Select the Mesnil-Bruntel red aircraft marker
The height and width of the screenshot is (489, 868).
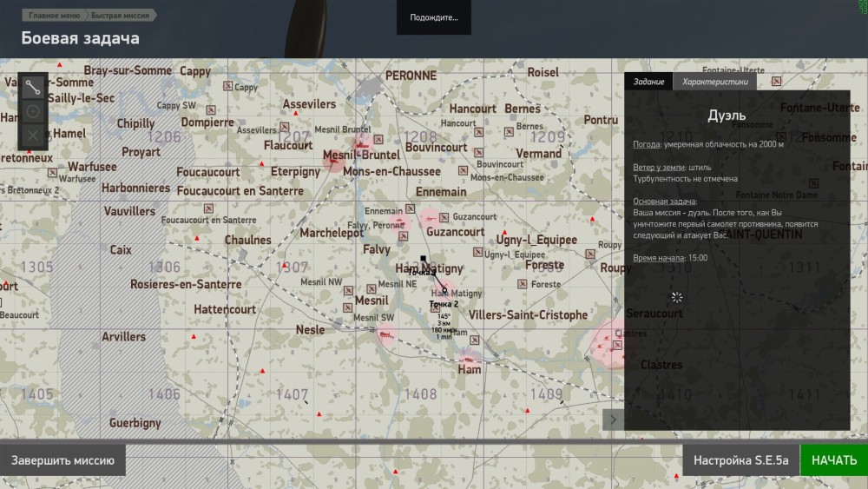[332, 161]
